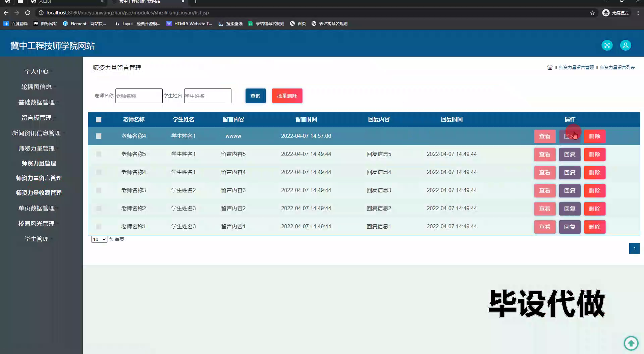Open a new browser tab
This screenshot has height=354, width=644.
point(196,2)
